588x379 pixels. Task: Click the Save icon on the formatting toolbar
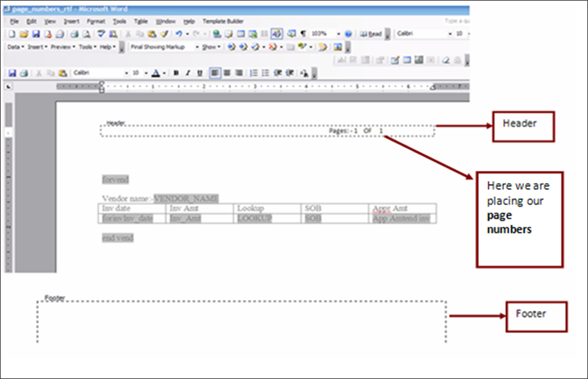point(13,72)
